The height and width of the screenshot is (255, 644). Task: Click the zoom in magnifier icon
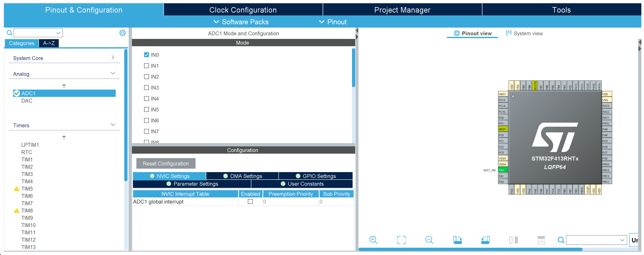pos(373,240)
